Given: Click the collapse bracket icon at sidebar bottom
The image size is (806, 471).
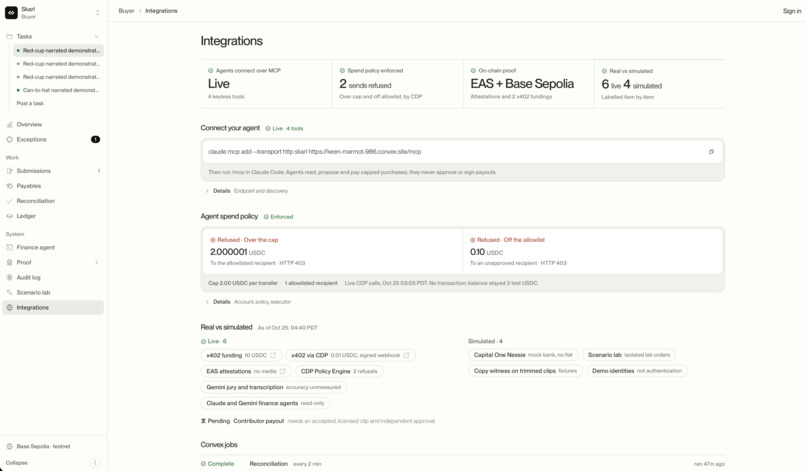Looking at the screenshot, I should pos(95,463).
